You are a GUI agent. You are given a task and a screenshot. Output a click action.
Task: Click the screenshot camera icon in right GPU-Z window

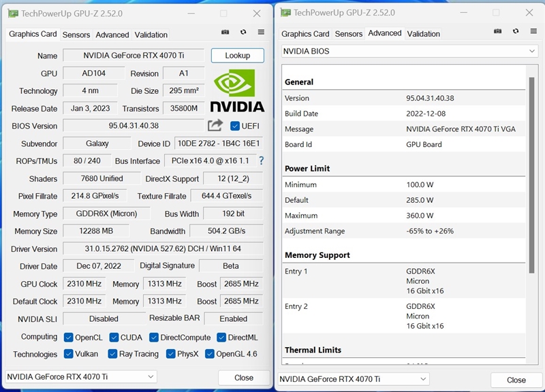(x=498, y=31)
